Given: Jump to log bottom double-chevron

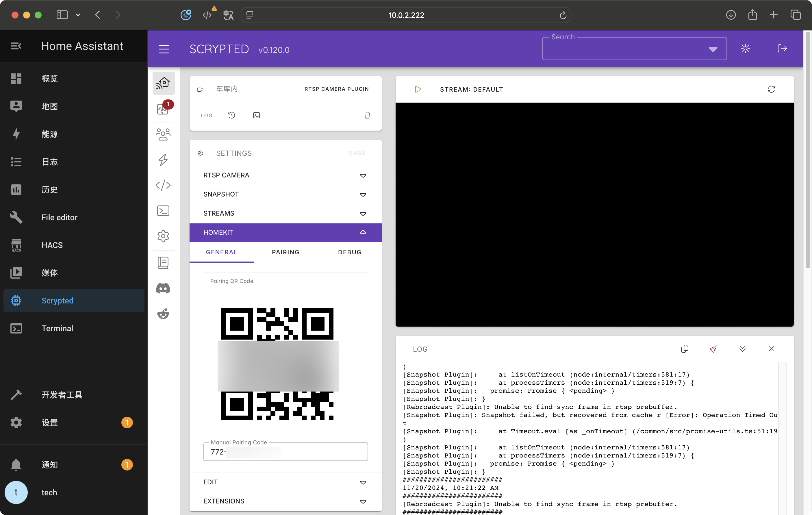Looking at the screenshot, I should tap(742, 349).
